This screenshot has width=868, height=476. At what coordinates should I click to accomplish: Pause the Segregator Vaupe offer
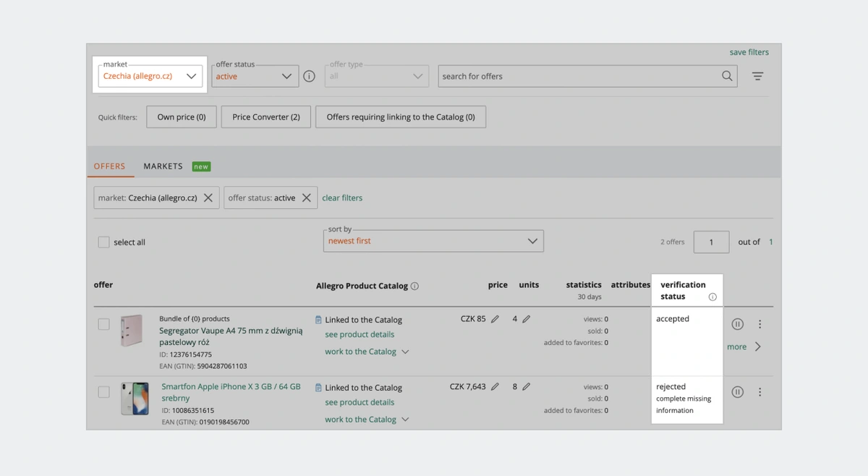(x=737, y=324)
